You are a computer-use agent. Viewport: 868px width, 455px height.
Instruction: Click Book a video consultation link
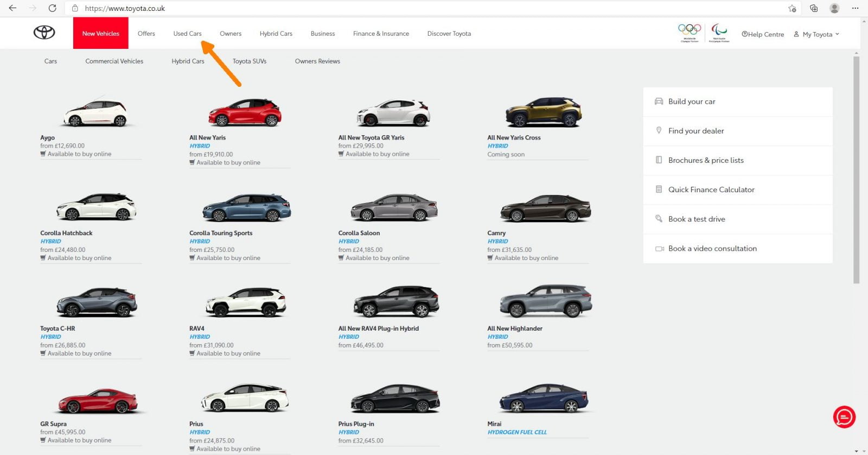(x=712, y=248)
